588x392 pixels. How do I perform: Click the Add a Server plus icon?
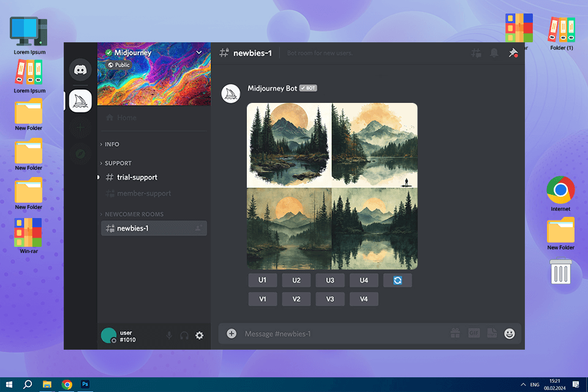click(x=80, y=127)
